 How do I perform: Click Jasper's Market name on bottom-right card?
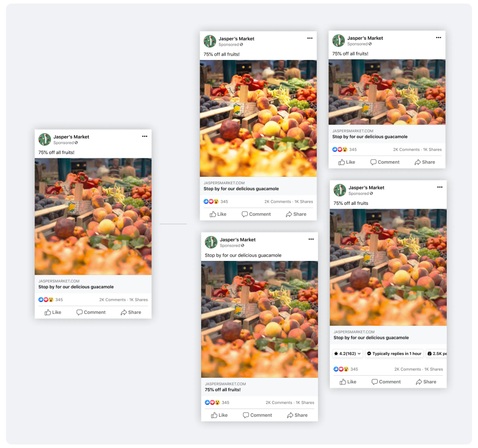(x=366, y=188)
